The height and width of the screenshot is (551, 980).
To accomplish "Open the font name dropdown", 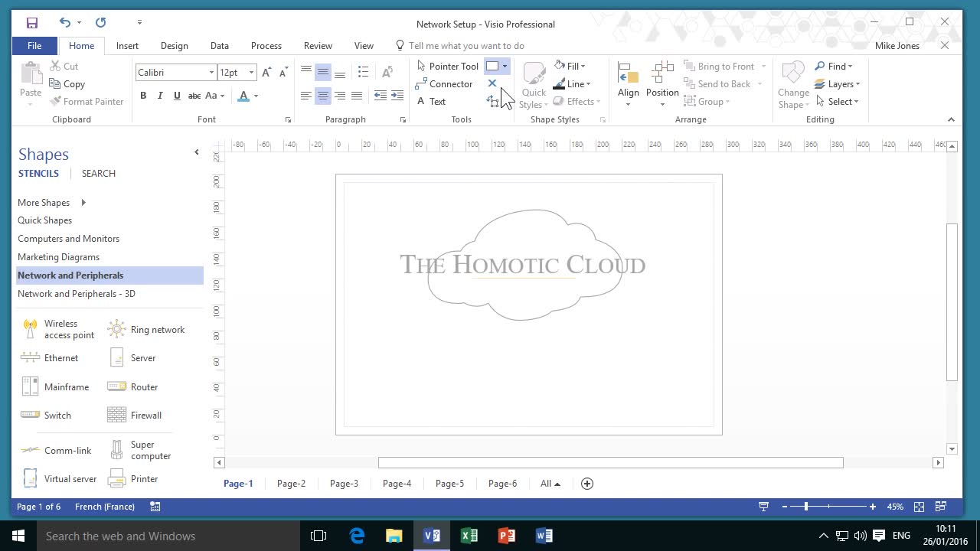I will 211,73.
